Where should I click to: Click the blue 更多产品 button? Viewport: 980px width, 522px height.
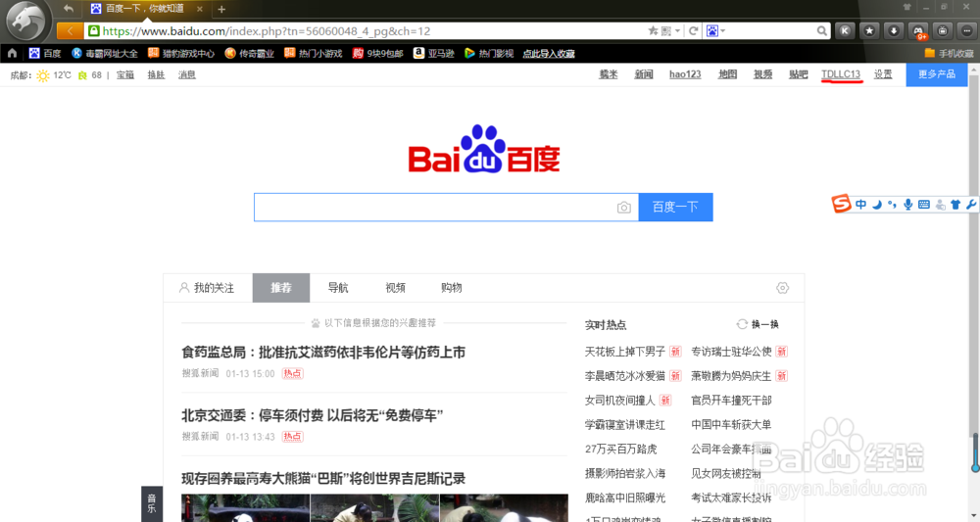coord(936,74)
